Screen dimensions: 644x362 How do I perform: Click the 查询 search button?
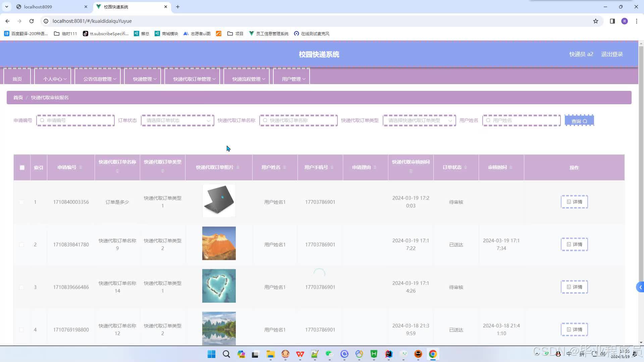pyautogui.click(x=579, y=121)
